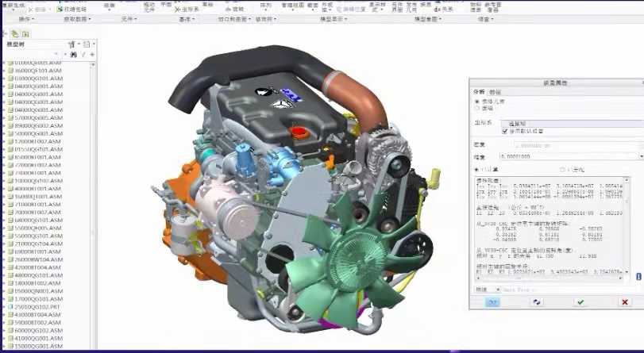Select the 实体几何 radio button
The height and width of the screenshot is (353, 644).
477,102
